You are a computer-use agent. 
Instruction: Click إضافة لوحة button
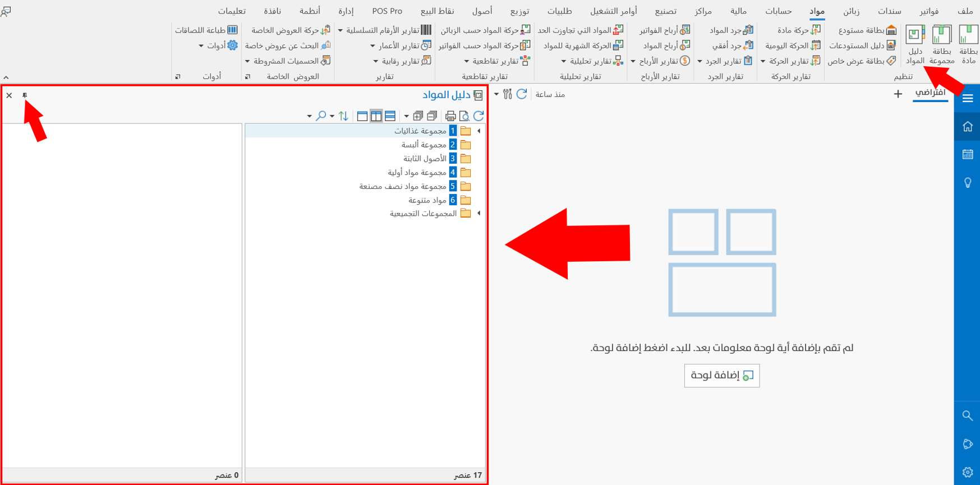click(x=722, y=376)
